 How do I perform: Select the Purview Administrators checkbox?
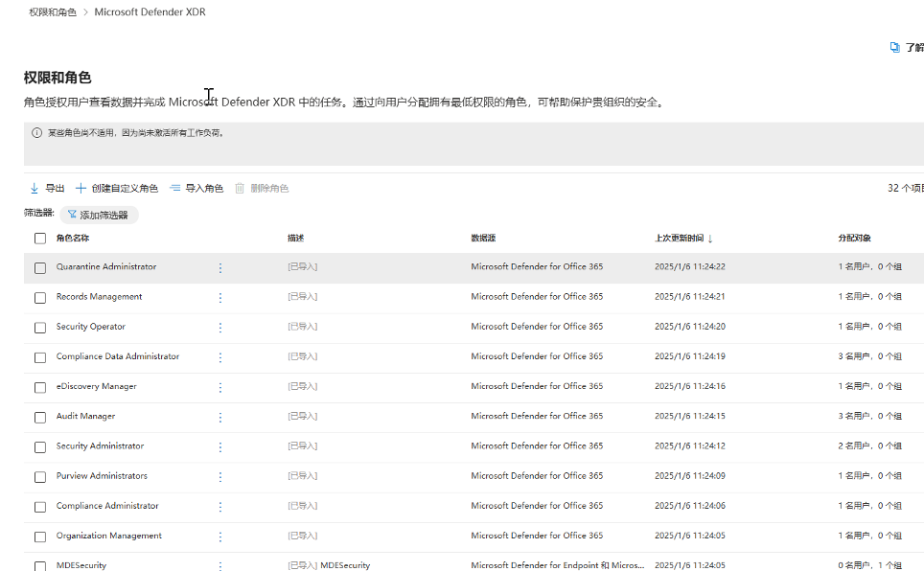tap(40, 477)
